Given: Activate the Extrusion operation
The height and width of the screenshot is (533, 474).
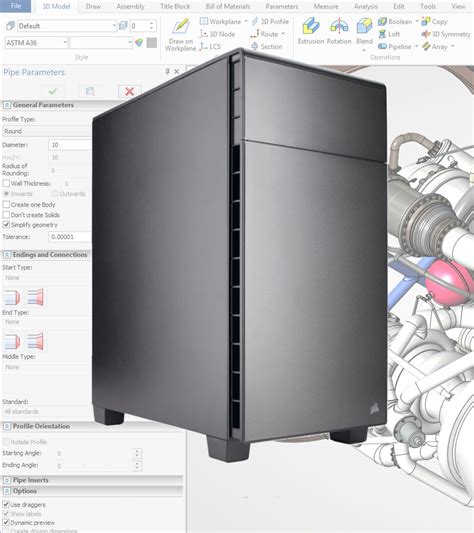Looking at the screenshot, I should pos(311,32).
